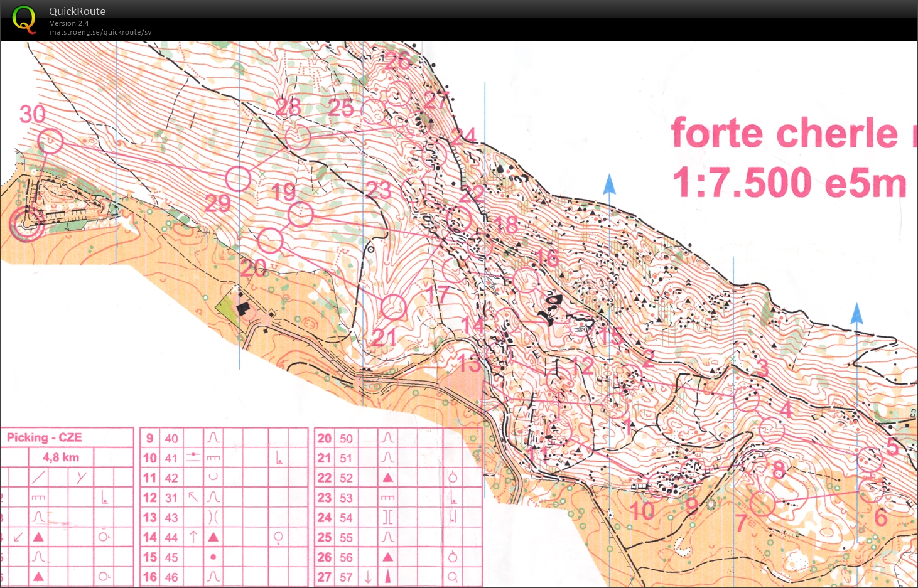Click the depression symbol in row 11

[213, 477]
